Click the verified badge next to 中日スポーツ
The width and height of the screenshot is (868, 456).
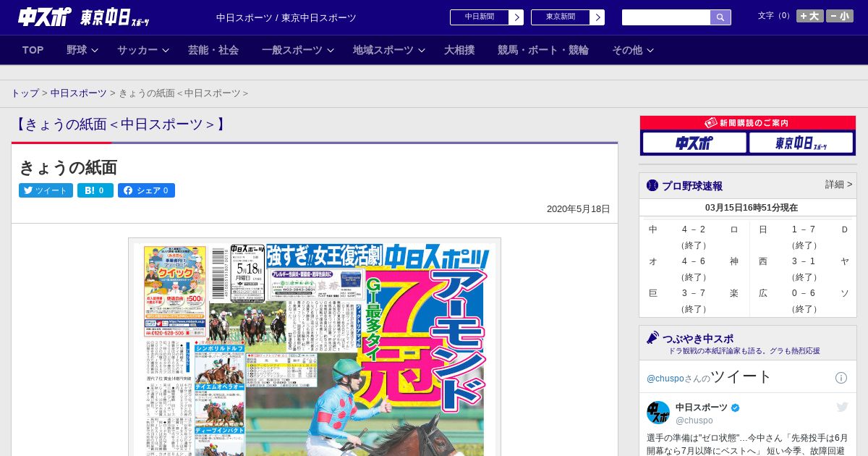(736, 408)
